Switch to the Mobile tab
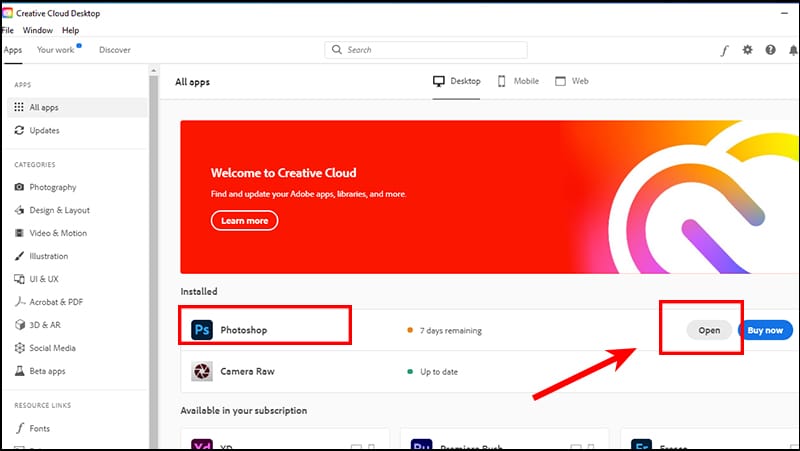Screen dimensions: 800x451 (518, 81)
